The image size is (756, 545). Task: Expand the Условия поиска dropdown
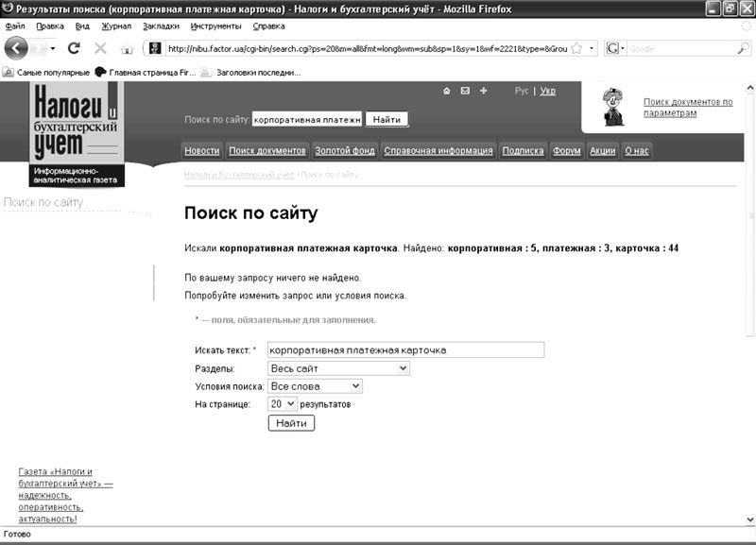pos(315,385)
